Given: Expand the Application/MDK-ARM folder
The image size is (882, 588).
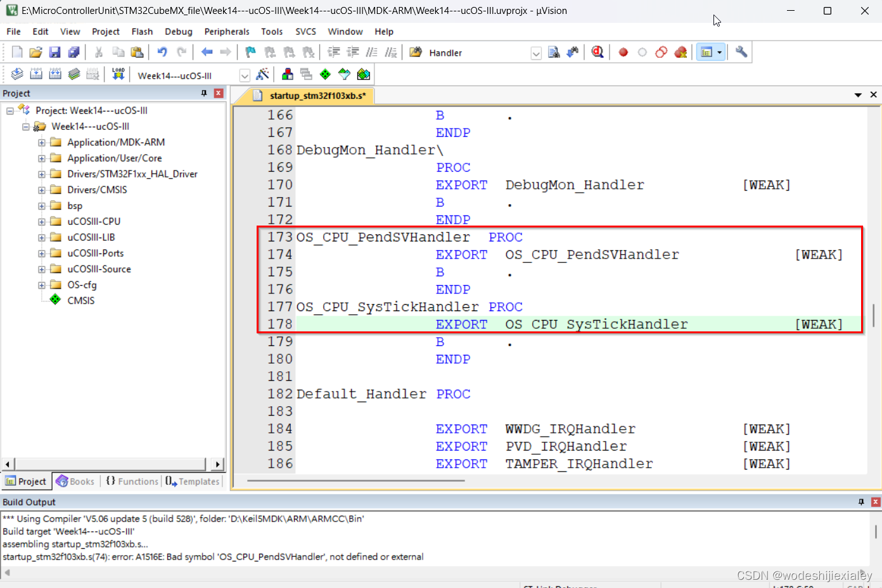Looking at the screenshot, I should click(42, 143).
